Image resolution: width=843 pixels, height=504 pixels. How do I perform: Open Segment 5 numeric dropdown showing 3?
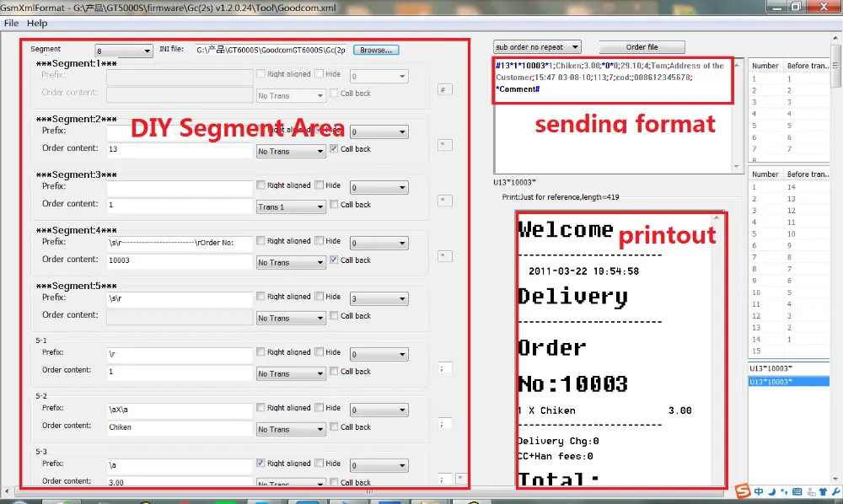click(379, 298)
